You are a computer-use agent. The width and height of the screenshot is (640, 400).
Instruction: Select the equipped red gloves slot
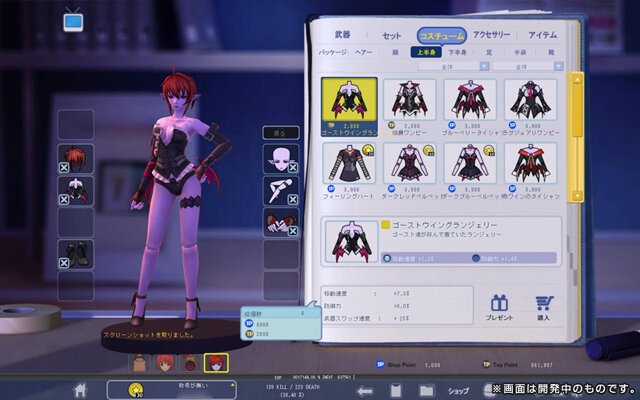(x=281, y=223)
